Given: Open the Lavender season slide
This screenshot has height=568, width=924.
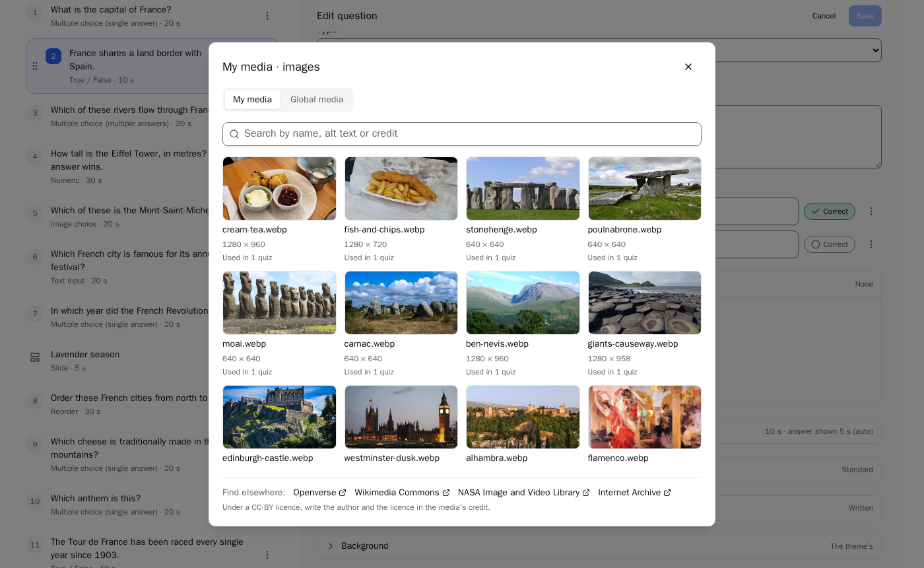Looking at the screenshot, I should [153, 361].
